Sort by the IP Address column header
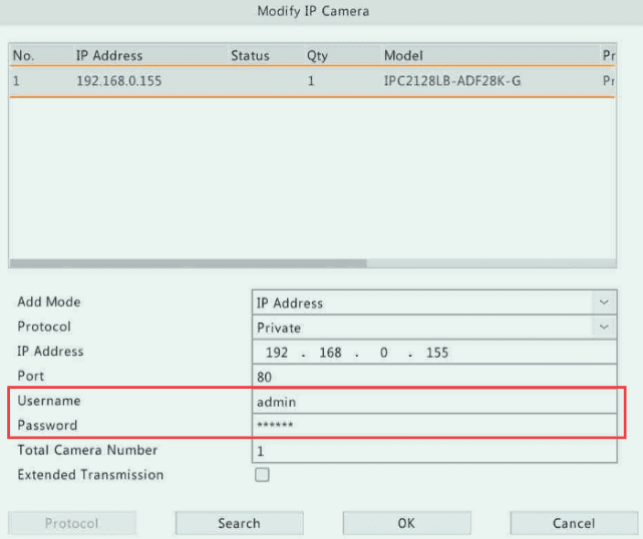 pos(109,56)
